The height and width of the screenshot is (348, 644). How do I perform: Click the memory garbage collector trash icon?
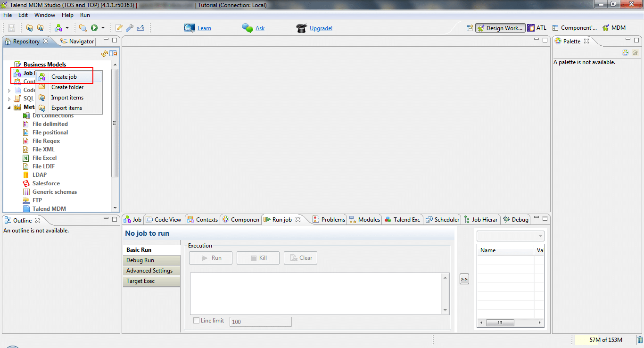(640, 340)
